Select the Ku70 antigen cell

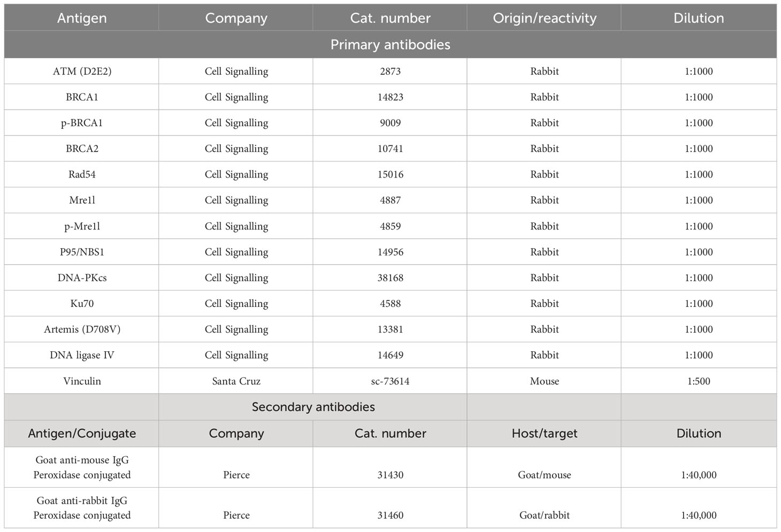(82, 303)
